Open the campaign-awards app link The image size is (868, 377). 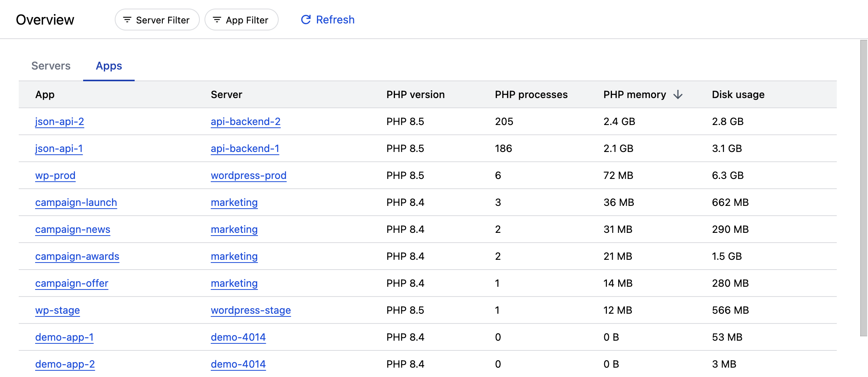click(x=77, y=256)
